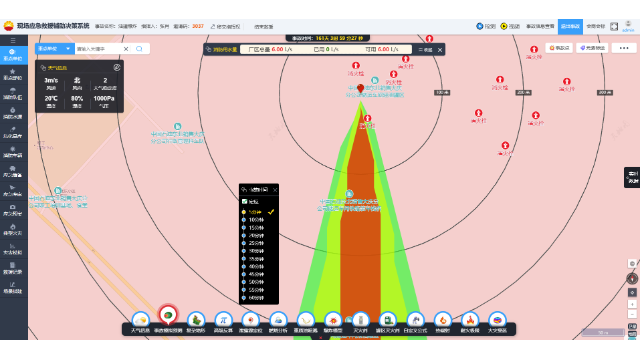The image size is (640, 360).
Task: Select the flag icon sidebar item
Action: tap(13, 191)
